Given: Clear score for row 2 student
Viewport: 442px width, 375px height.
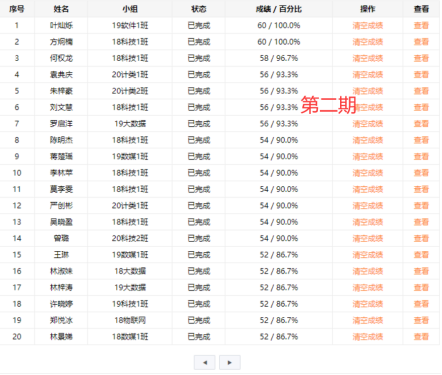Looking at the screenshot, I should [x=368, y=42].
